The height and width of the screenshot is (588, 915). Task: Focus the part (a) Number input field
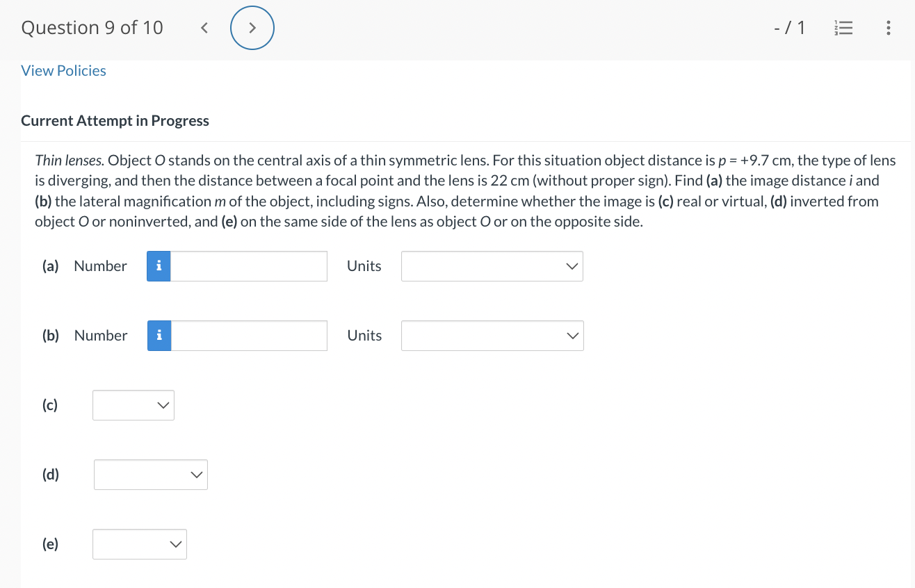click(x=249, y=266)
